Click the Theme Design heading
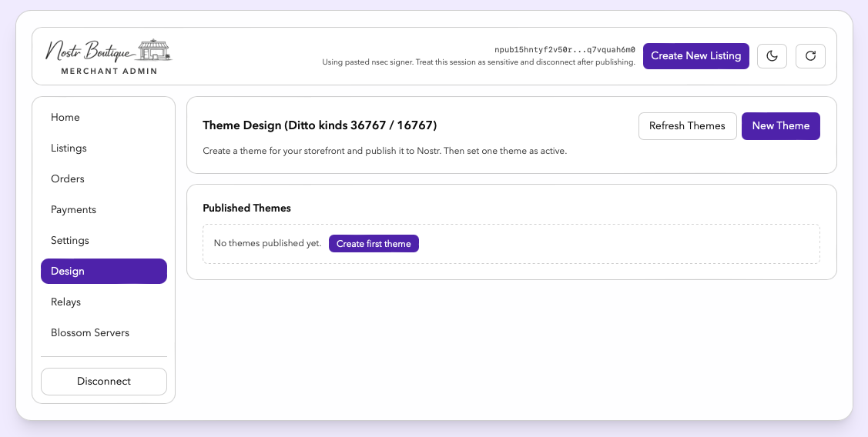This screenshot has width=868, height=437. pos(320,125)
